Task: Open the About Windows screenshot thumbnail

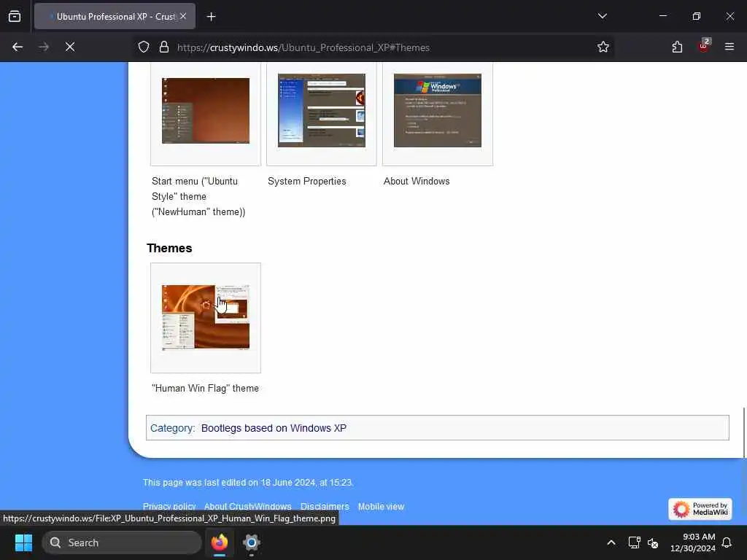Action: coord(438,111)
